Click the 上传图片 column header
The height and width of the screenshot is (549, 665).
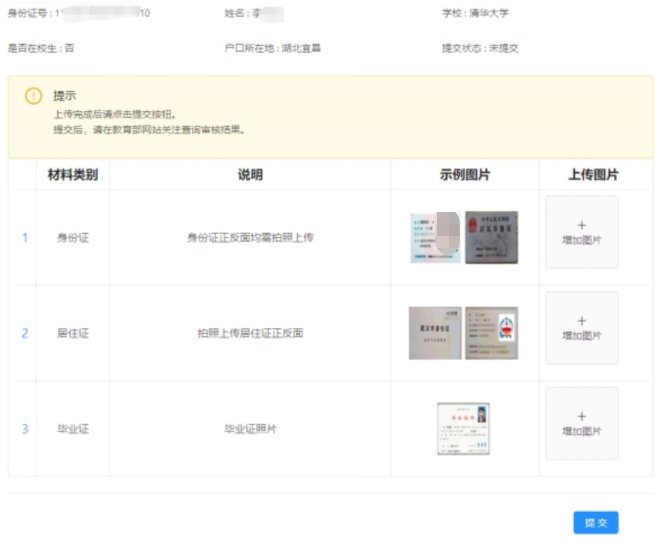click(x=593, y=175)
